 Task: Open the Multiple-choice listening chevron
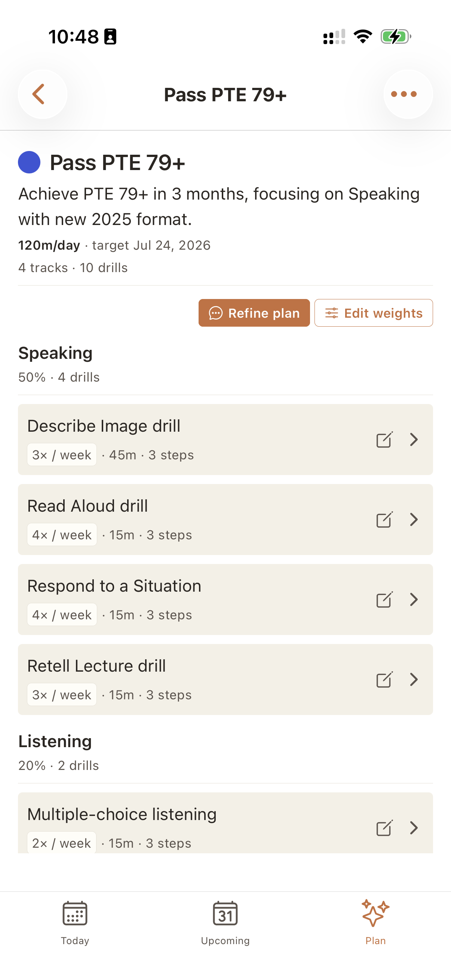point(414,828)
